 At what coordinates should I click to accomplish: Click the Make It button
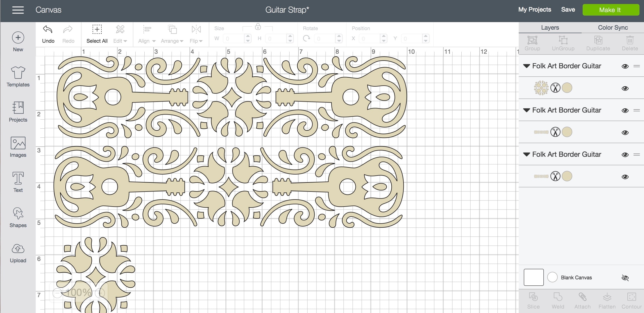(x=611, y=10)
